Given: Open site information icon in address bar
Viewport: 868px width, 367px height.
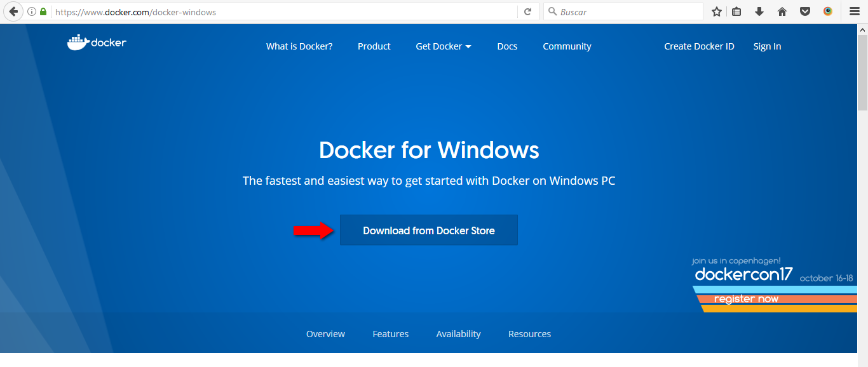Looking at the screenshot, I should pos(32,11).
